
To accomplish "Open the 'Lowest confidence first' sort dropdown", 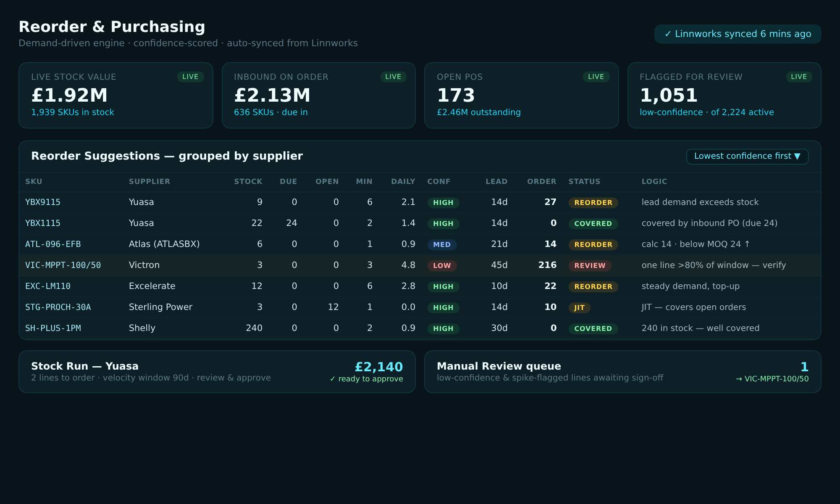I will coord(747,156).
